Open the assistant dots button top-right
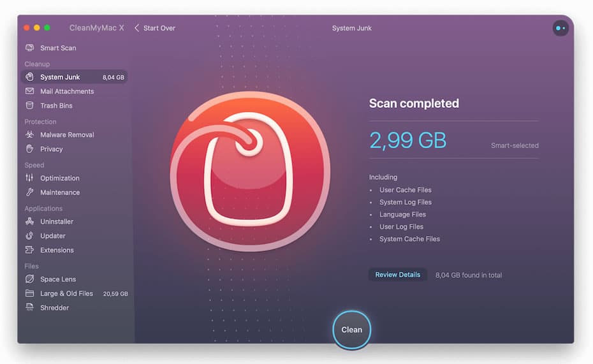This screenshot has width=593, height=364. pos(560,28)
